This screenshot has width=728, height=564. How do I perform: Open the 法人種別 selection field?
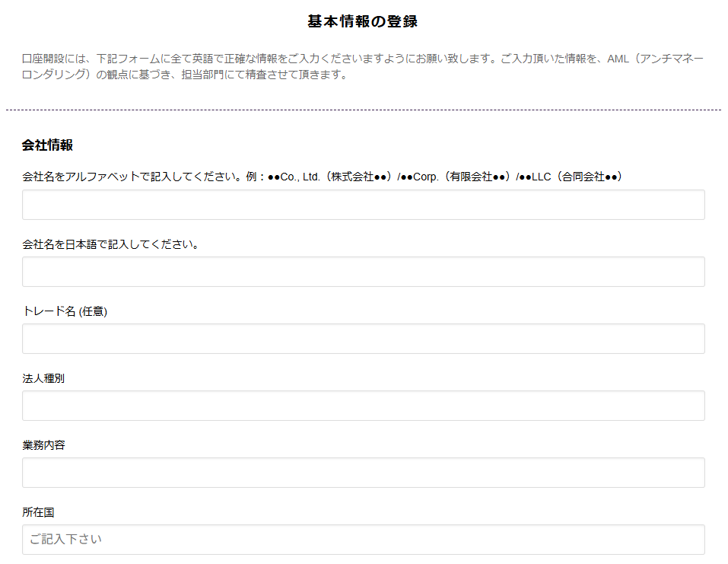(x=363, y=406)
